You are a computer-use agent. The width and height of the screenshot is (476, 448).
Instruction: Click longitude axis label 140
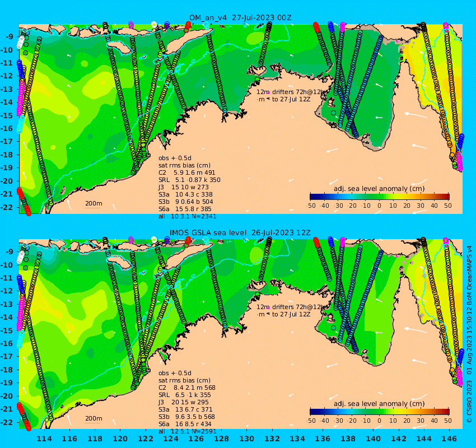[x=374, y=438]
